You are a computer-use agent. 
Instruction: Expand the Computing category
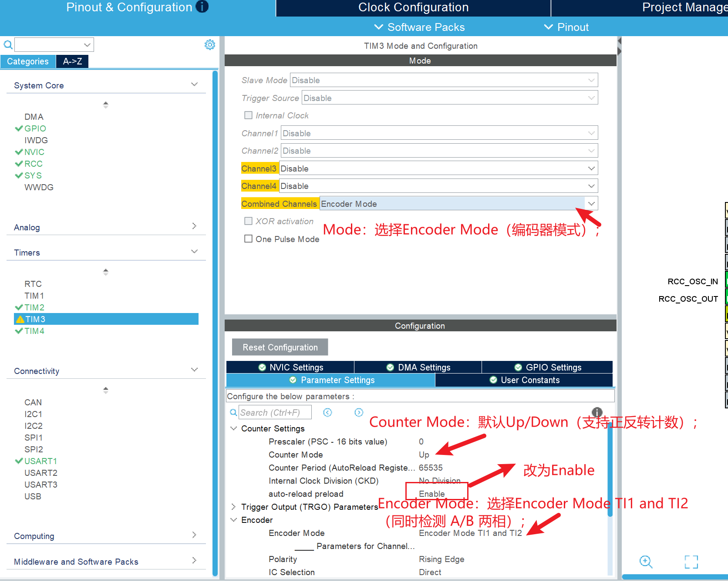pyautogui.click(x=194, y=535)
